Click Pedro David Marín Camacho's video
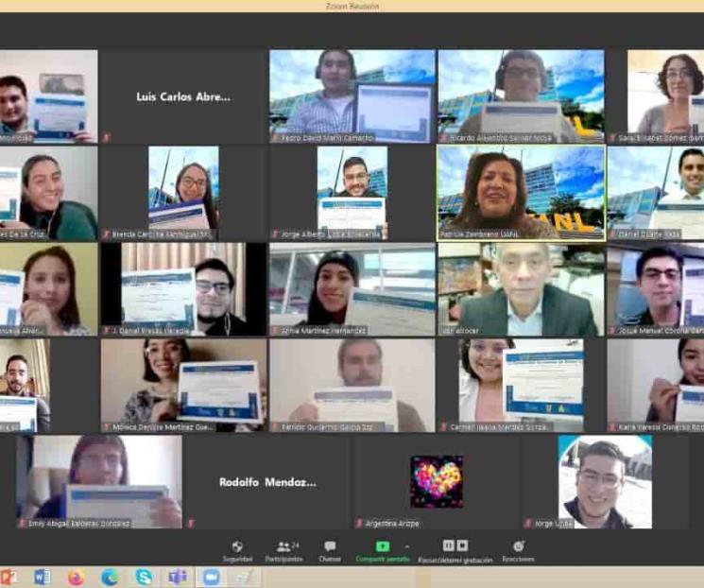This screenshot has height=588, width=704. 352,95
